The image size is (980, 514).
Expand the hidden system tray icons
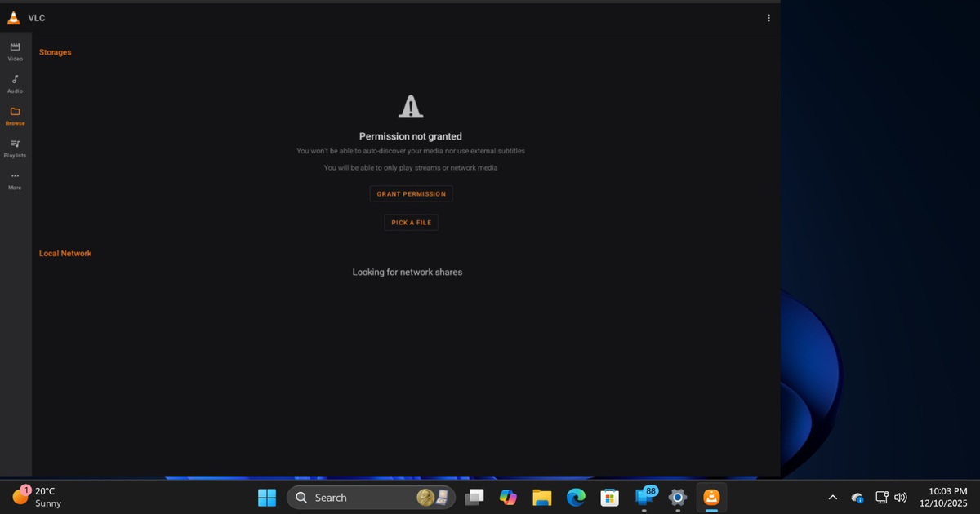(832, 497)
